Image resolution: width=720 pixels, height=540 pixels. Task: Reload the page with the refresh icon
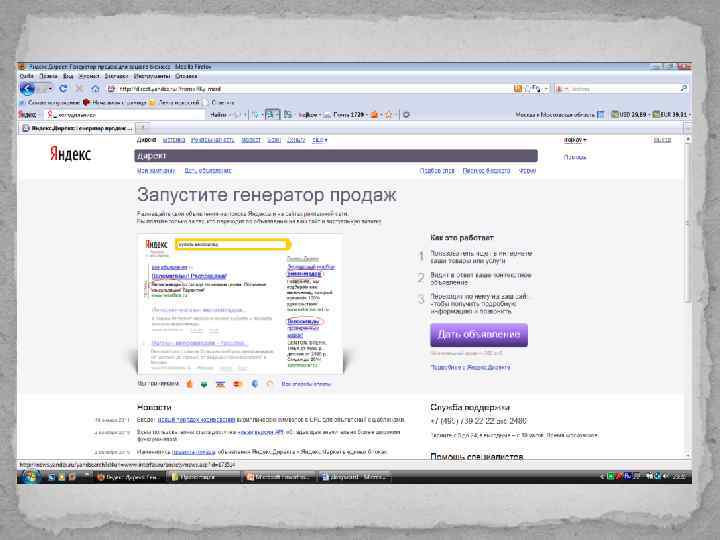(63, 88)
